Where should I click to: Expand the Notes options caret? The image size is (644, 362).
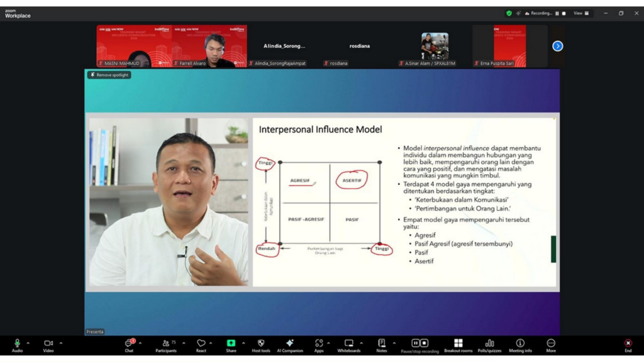point(394,343)
